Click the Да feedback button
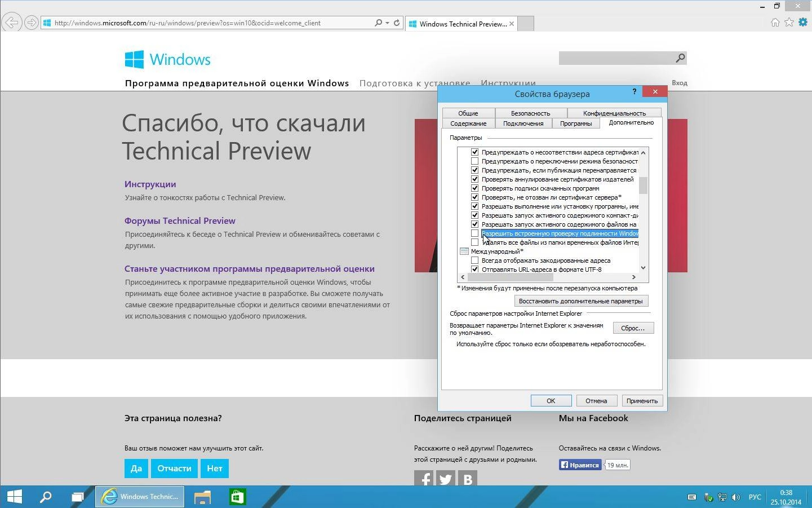Viewport: 812px width, 508px height. (136, 469)
